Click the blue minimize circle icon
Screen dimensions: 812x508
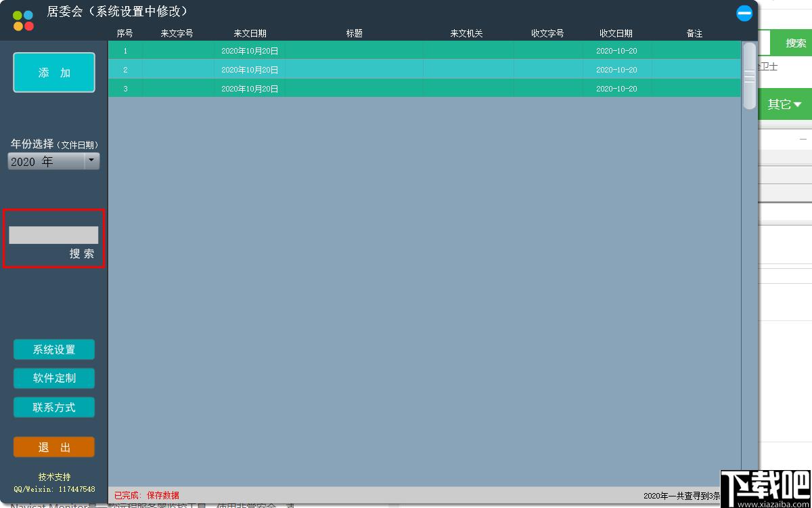click(x=744, y=13)
